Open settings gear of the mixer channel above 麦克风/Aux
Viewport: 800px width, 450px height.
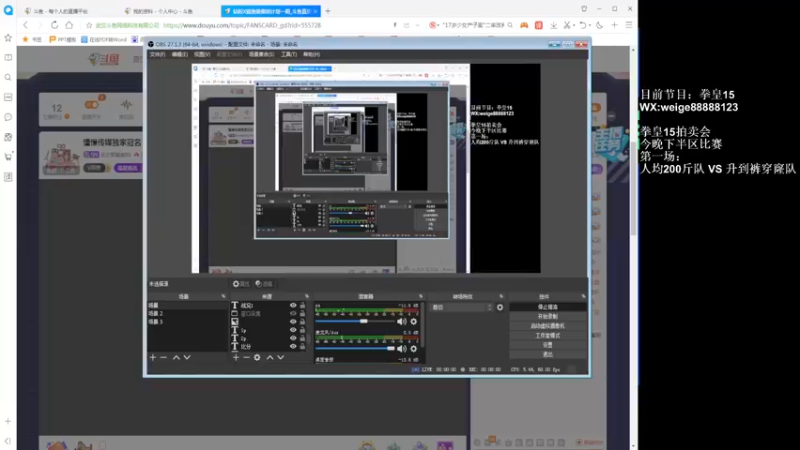pyautogui.click(x=414, y=321)
